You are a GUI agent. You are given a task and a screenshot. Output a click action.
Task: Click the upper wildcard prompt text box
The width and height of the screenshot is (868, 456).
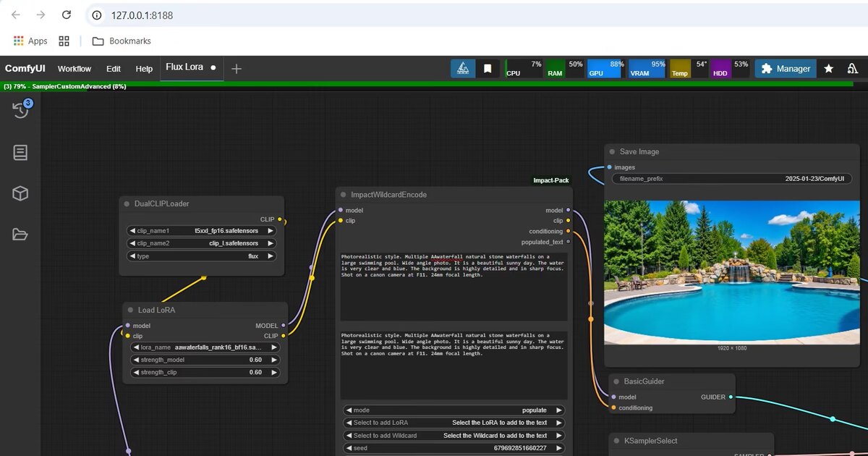(x=454, y=287)
